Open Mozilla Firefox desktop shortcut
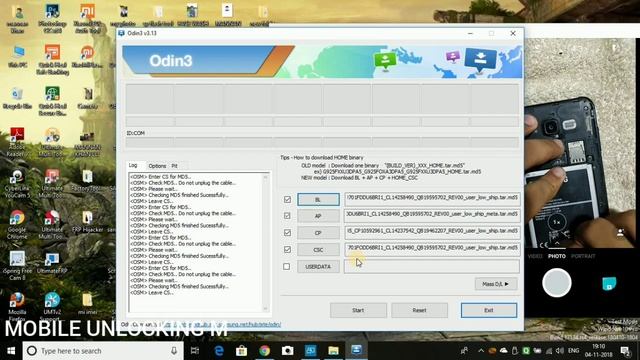This screenshot has width=640, height=360. 17,306
